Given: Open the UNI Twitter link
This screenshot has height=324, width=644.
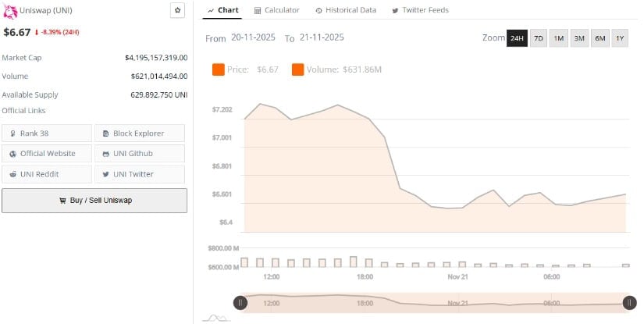Looking at the screenshot, I should (140, 174).
